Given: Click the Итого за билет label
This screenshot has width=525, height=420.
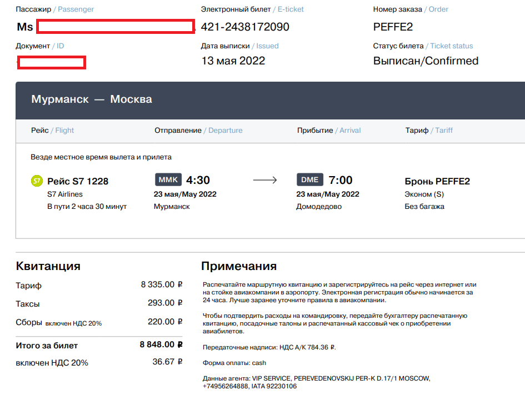Looking at the screenshot, I should pos(47,346).
